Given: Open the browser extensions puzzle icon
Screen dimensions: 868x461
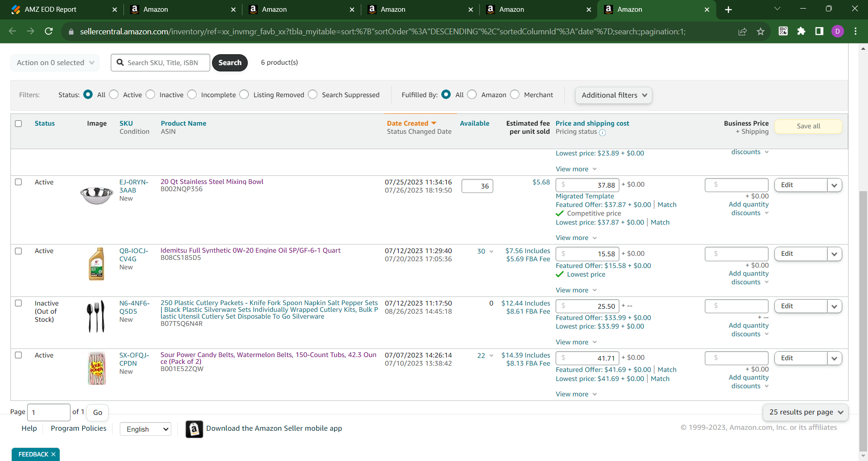Looking at the screenshot, I should click(801, 31).
